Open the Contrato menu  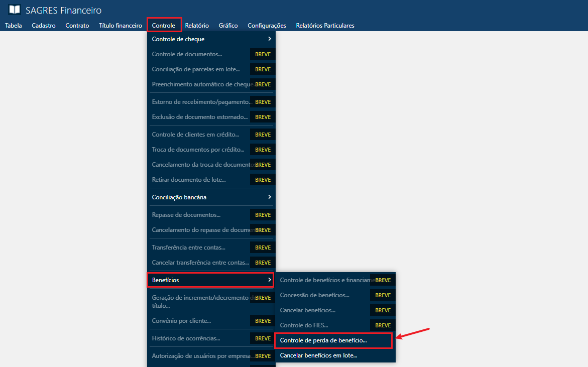pos(77,25)
